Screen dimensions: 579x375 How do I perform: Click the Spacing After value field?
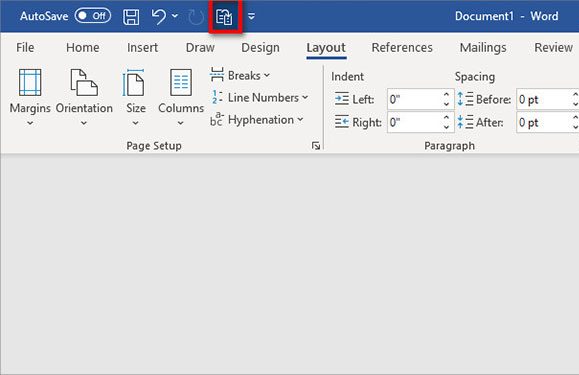pyautogui.click(x=544, y=122)
